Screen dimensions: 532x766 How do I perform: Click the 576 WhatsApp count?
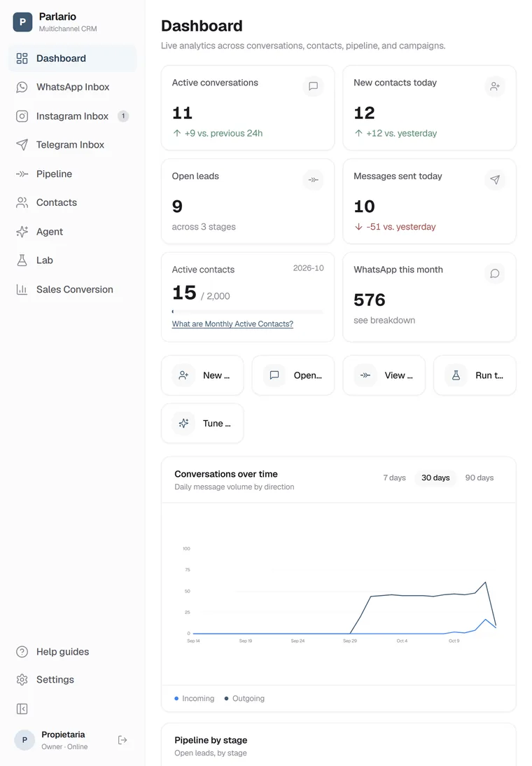tap(370, 300)
